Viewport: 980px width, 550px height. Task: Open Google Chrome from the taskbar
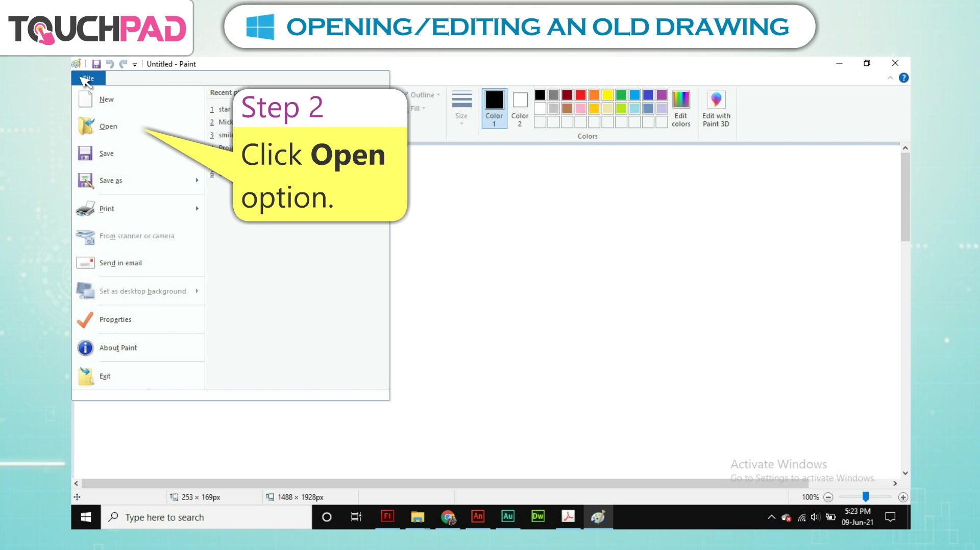[x=448, y=517]
